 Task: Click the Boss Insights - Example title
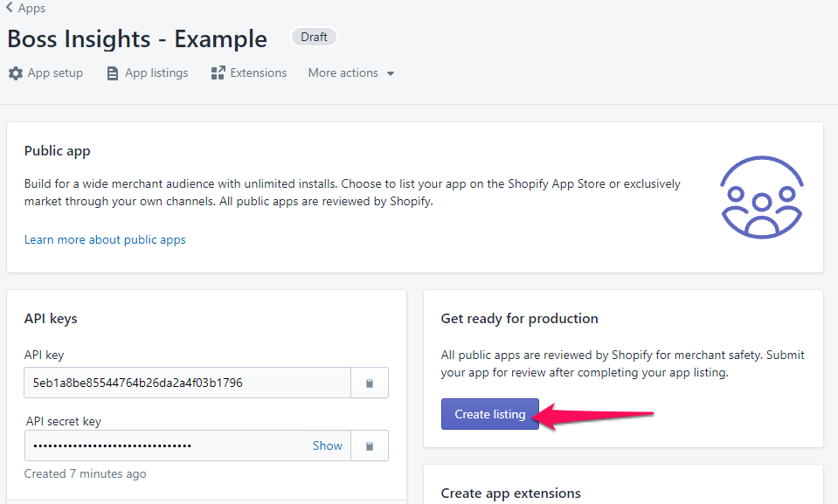[137, 39]
